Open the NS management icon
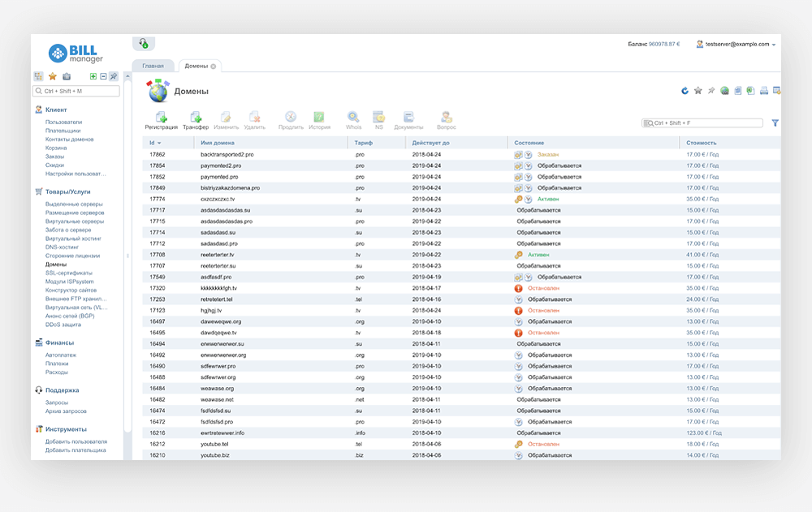Viewport: 812px width, 512px height. 378,118
